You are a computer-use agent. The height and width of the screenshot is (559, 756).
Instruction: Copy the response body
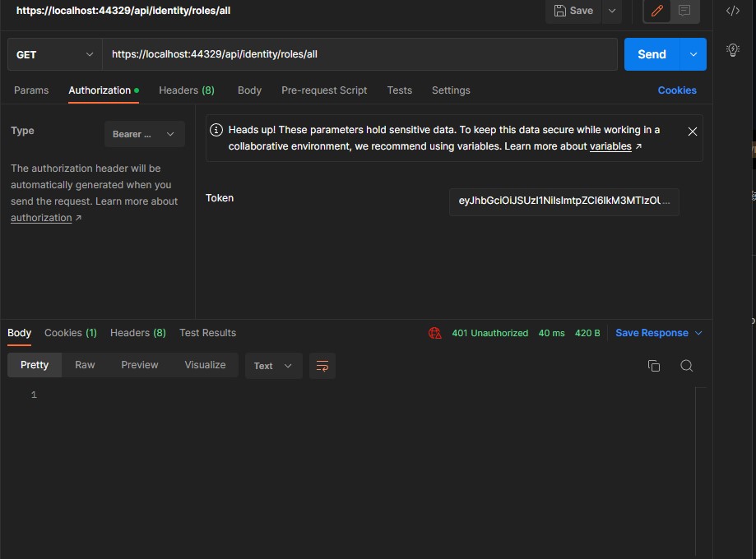pos(654,365)
